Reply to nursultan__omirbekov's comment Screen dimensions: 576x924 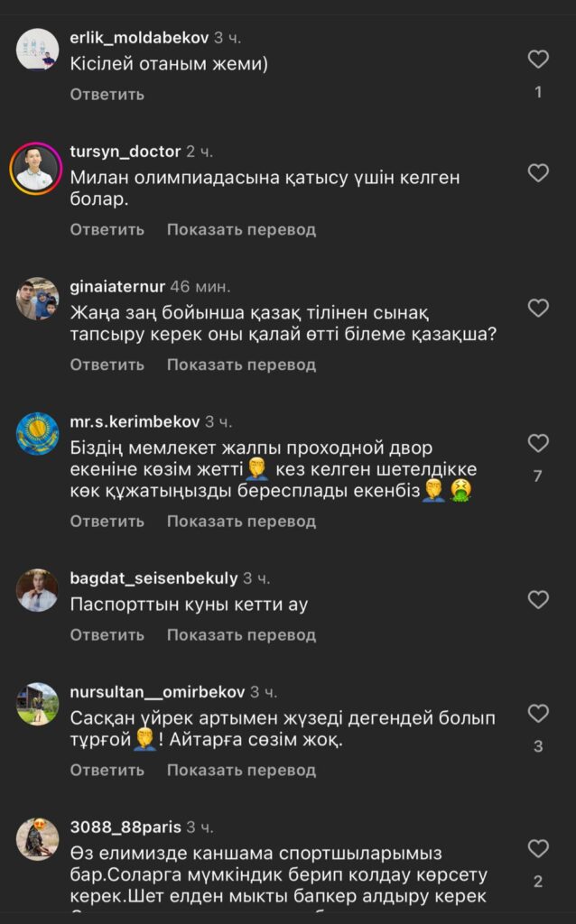click(x=107, y=771)
